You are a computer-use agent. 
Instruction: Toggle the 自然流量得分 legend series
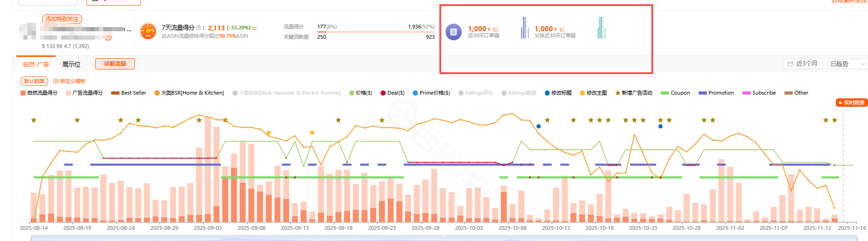(x=39, y=93)
